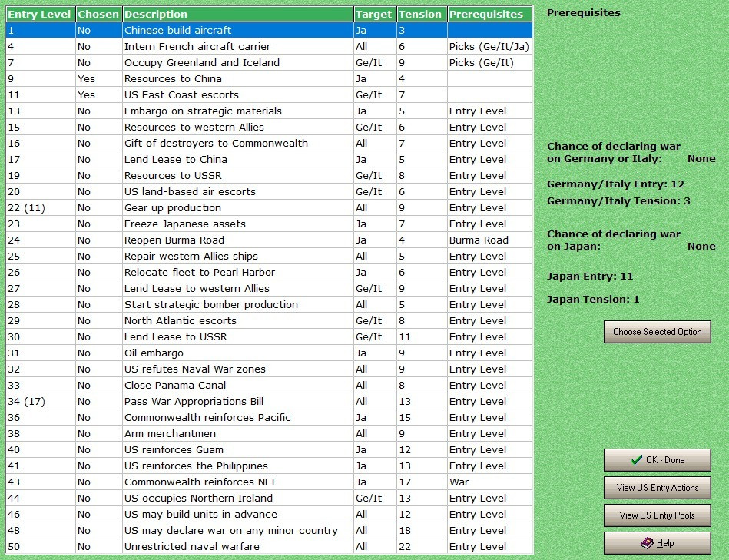Select 'Commonwealth reinforces NEI' row
Image resolution: width=729 pixels, height=560 pixels.
[269, 482]
